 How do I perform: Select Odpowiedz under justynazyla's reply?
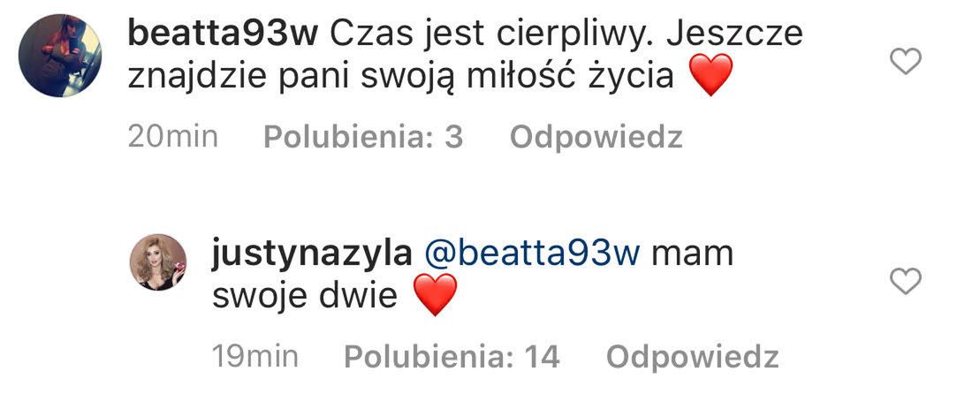[x=693, y=358]
